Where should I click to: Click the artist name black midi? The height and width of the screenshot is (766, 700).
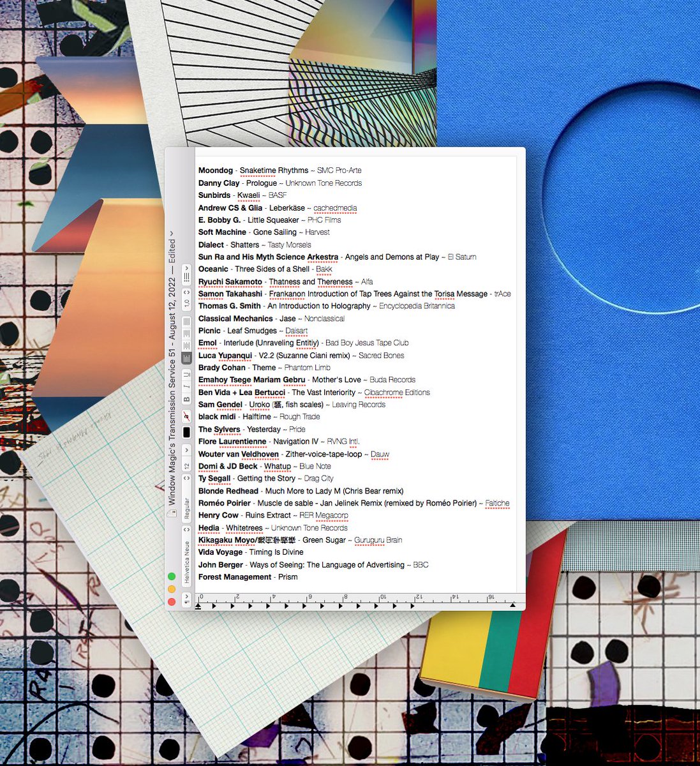pos(217,417)
